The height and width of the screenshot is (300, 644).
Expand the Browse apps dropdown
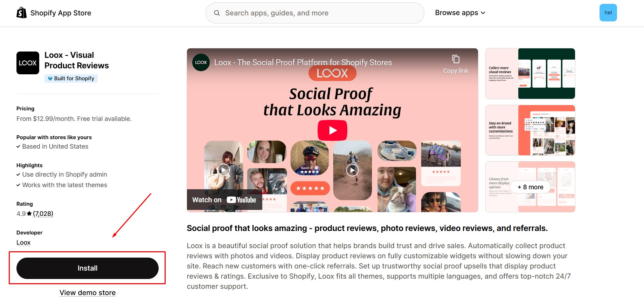coord(460,13)
